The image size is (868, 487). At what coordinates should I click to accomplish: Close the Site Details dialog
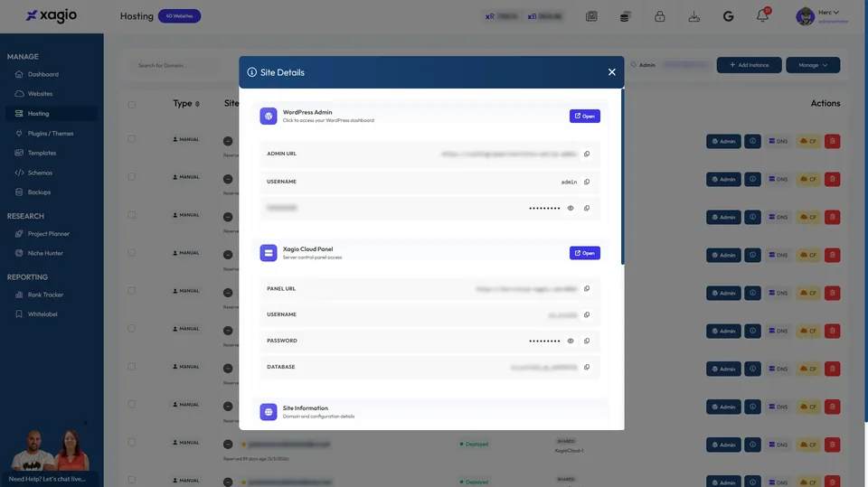pyautogui.click(x=612, y=72)
